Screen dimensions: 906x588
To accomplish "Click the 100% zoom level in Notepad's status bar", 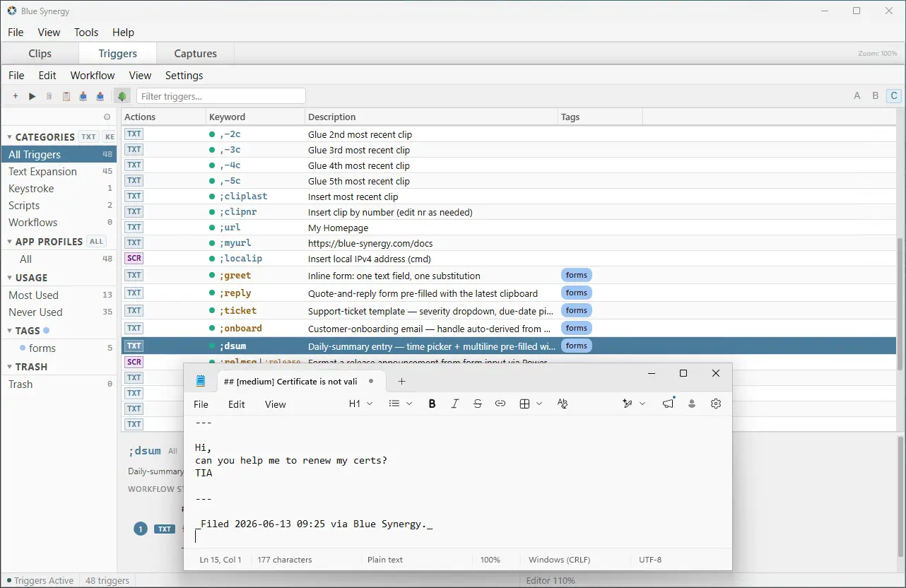I will (490, 560).
